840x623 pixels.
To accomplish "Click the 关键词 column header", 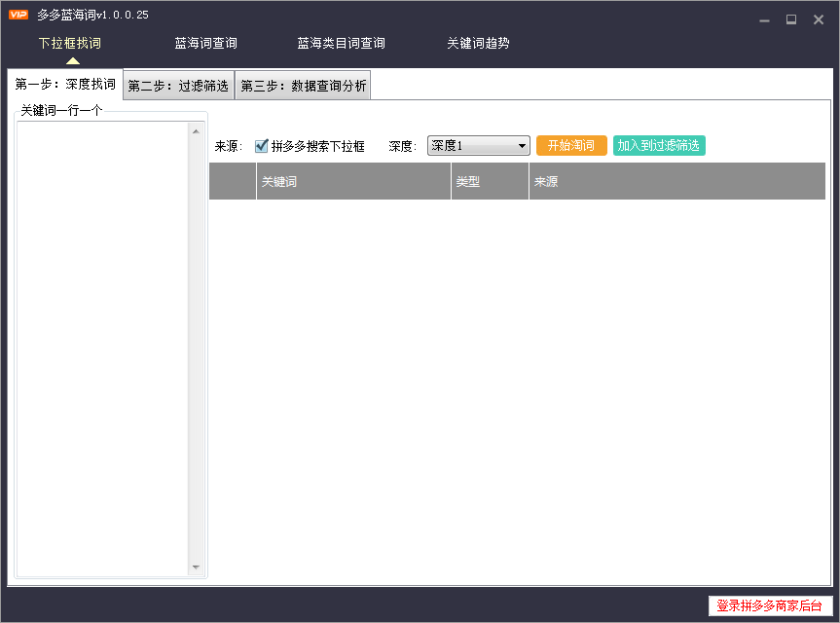I will [353, 182].
